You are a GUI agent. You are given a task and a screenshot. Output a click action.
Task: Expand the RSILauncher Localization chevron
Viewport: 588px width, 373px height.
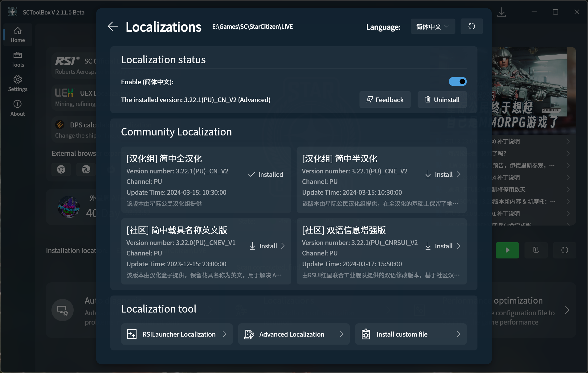click(x=224, y=334)
